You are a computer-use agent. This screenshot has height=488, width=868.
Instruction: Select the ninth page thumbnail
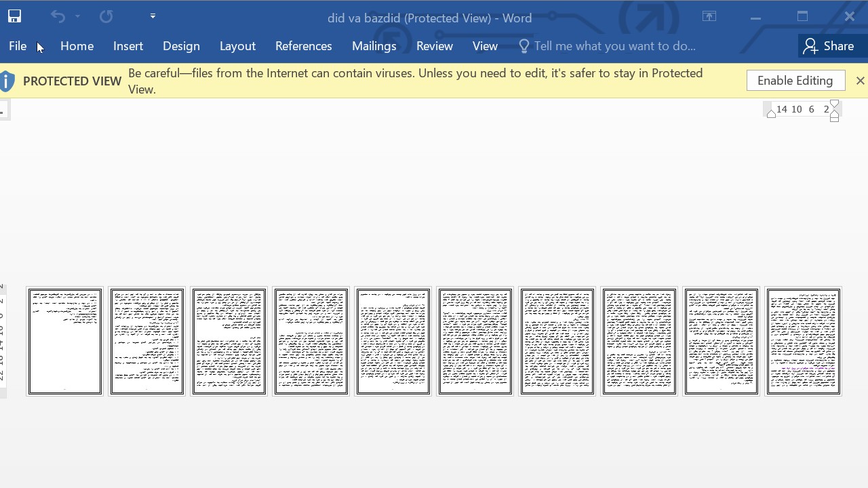coord(722,341)
